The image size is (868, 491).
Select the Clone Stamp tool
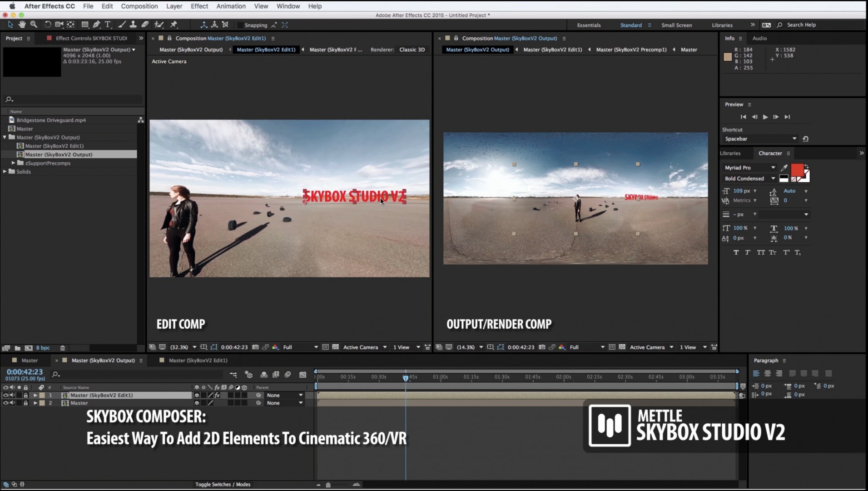[x=133, y=25]
